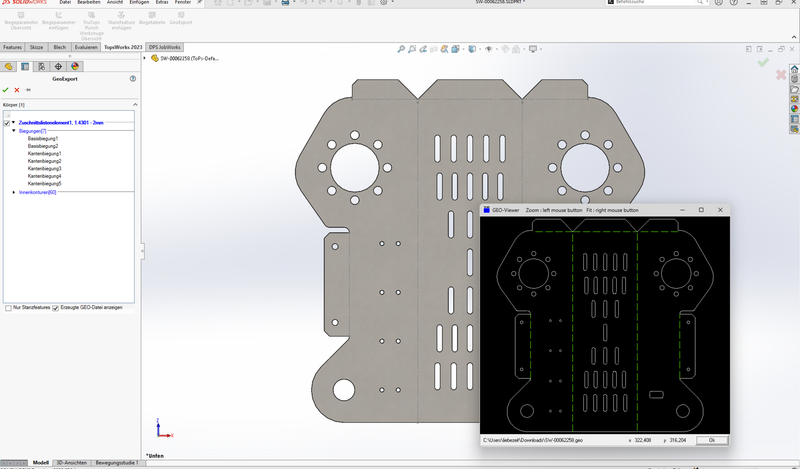
Task: Open the FeatureManager design tree tab
Action: click(8, 66)
